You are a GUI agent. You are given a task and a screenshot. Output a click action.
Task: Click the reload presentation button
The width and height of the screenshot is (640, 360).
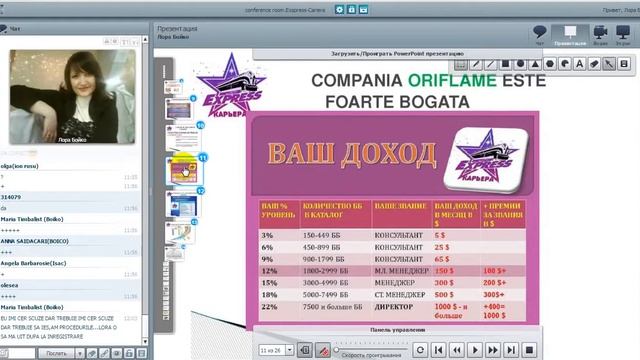[420, 350]
